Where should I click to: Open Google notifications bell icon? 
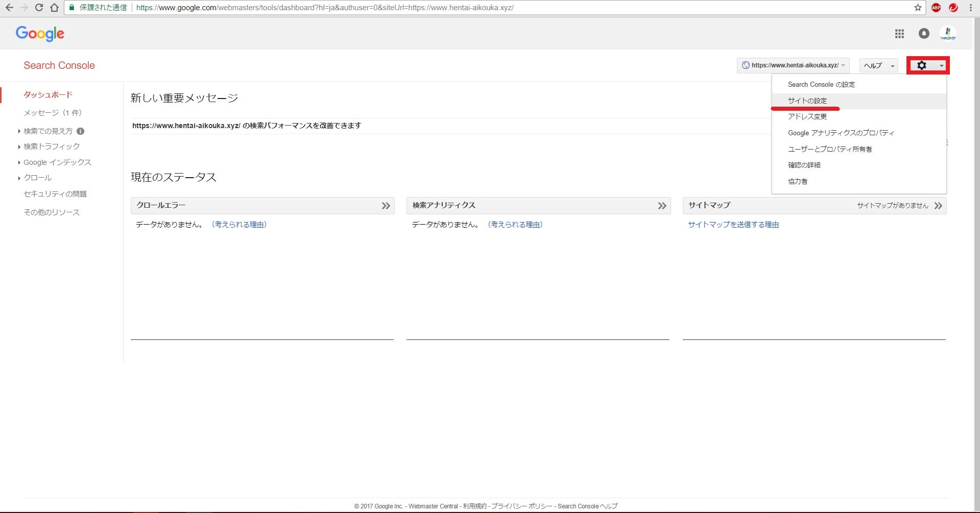click(924, 34)
